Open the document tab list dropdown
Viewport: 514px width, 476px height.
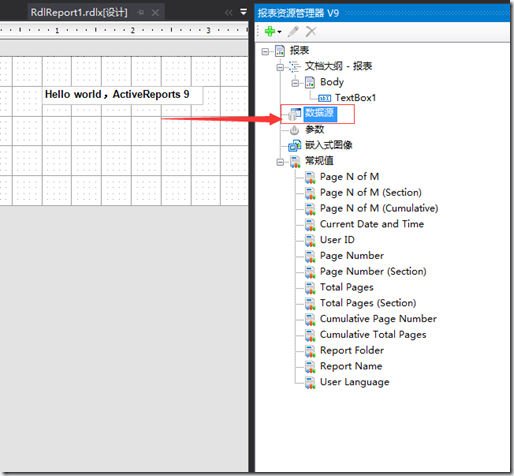tap(244, 12)
